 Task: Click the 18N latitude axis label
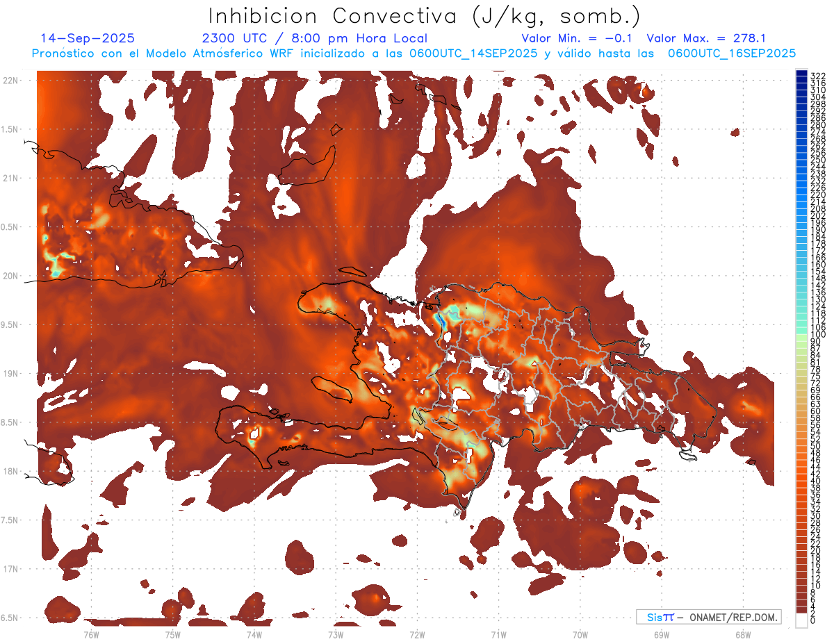pos(12,472)
